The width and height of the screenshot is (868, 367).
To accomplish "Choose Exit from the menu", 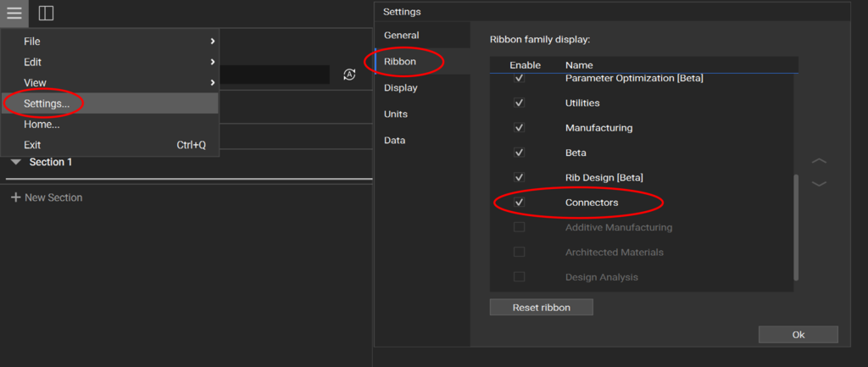I will pos(110,145).
